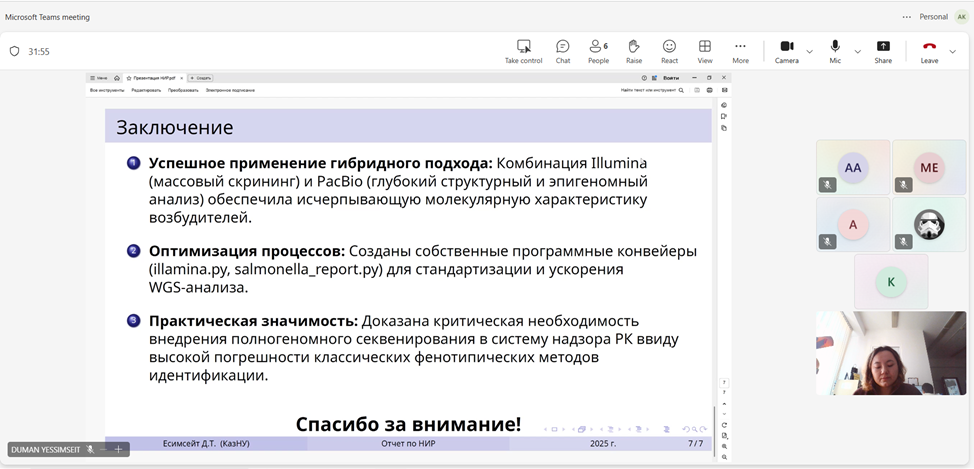974x469 pixels.
Task: Toggle the Mic mute state
Action: (x=835, y=52)
